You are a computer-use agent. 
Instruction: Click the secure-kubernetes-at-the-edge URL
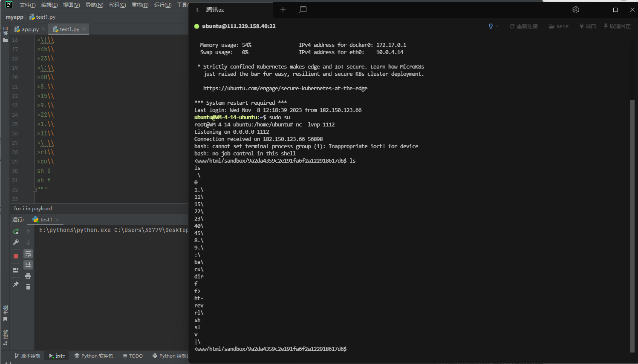[285, 89]
